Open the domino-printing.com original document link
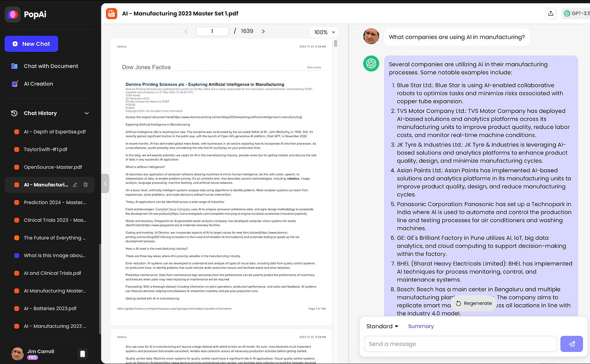590x364 pixels. [237, 117]
